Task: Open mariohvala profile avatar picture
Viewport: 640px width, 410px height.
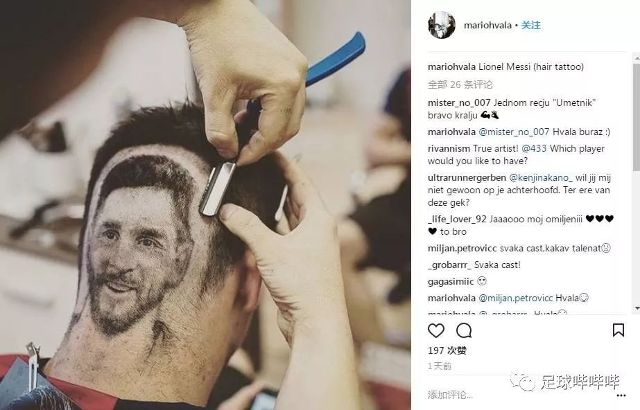Action: coord(442,25)
